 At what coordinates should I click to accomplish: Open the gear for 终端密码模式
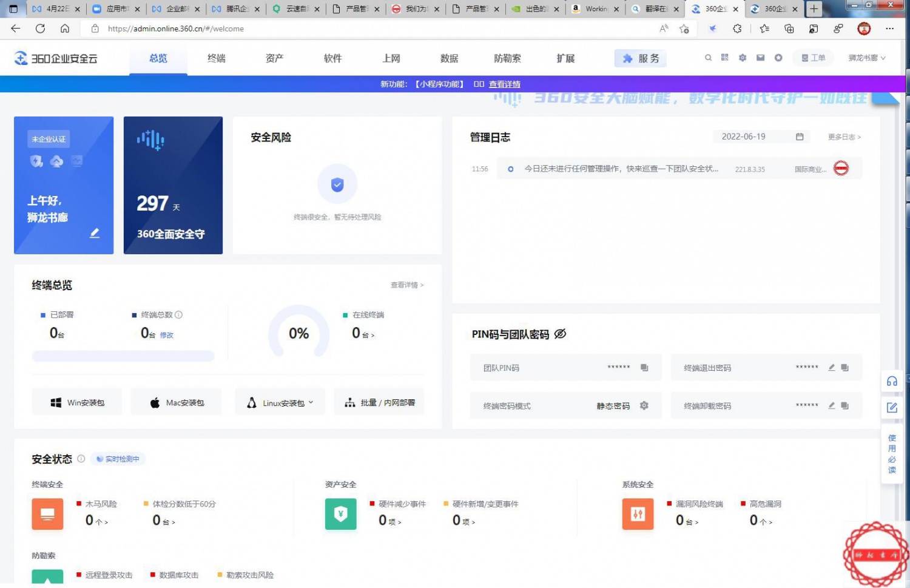(644, 405)
